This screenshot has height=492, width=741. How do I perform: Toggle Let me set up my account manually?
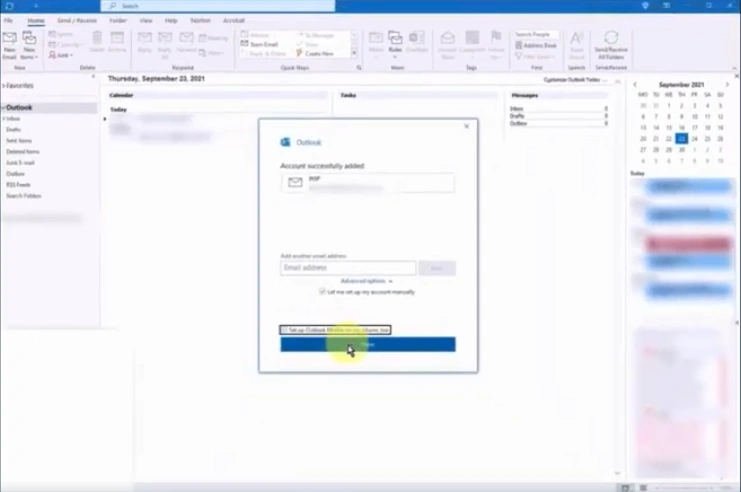click(x=322, y=292)
